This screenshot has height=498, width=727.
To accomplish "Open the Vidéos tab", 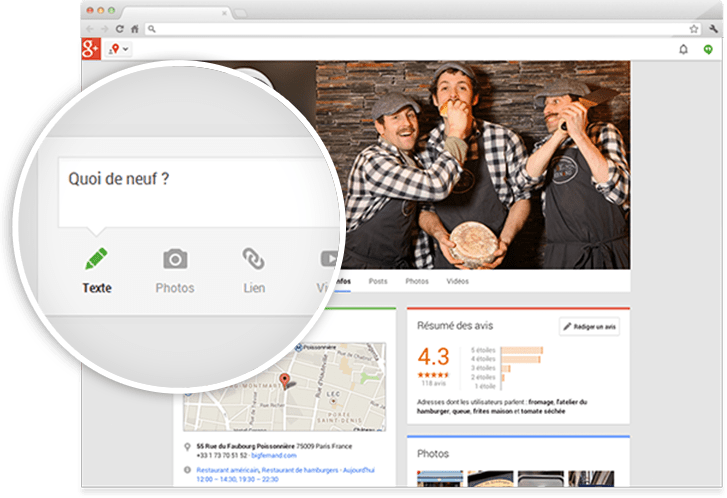I will 457,282.
